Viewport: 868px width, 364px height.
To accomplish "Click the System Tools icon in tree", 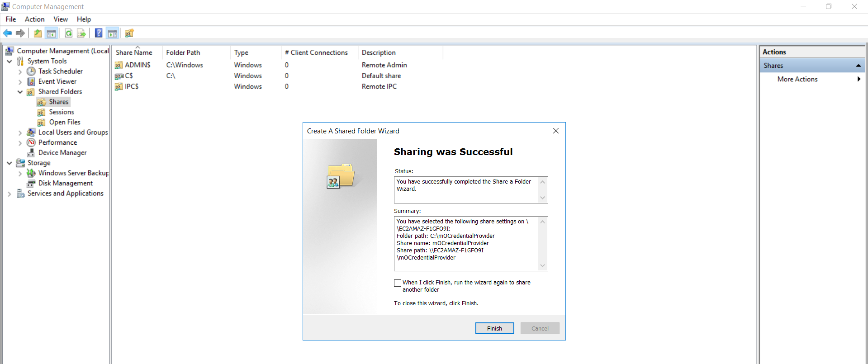I will (20, 61).
